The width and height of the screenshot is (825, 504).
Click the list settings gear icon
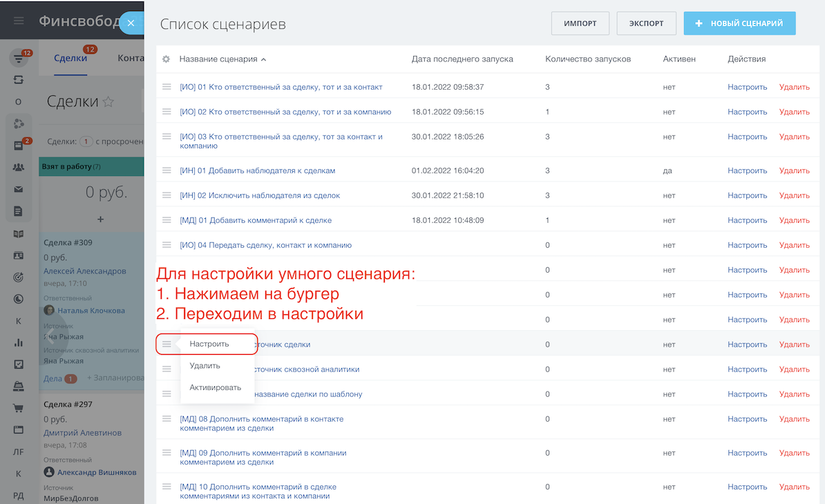pyautogui.click(x=166, y=59)
